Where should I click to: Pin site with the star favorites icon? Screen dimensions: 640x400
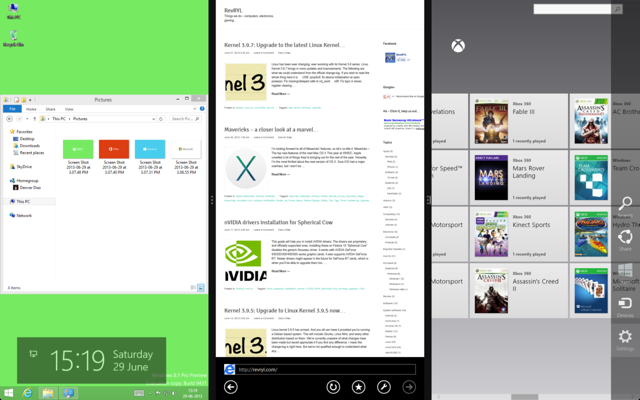tap(358, 387)
